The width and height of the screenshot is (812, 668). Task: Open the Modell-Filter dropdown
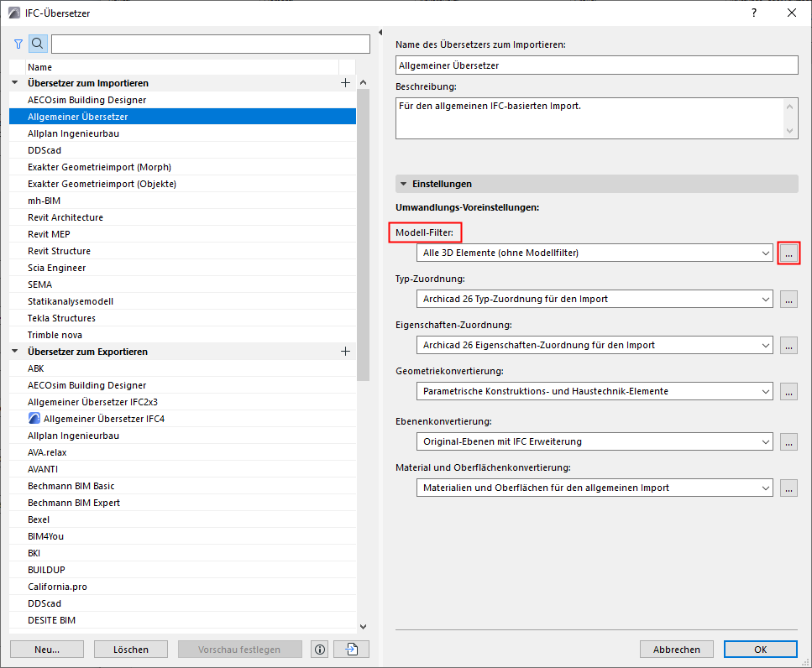[x=595, y=253]
